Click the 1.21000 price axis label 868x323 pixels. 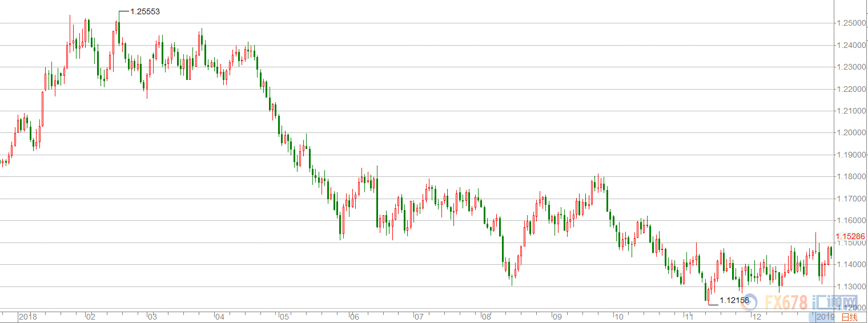(850, 111)
